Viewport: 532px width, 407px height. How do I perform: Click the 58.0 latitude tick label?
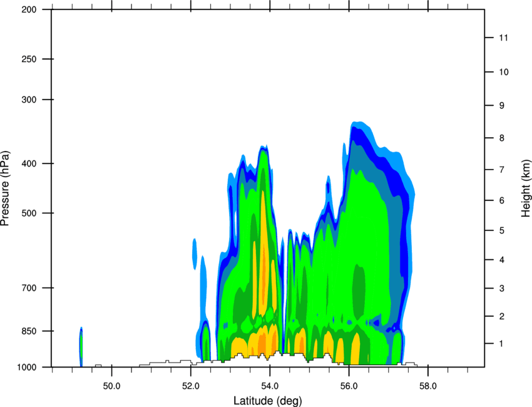point(428,386)
